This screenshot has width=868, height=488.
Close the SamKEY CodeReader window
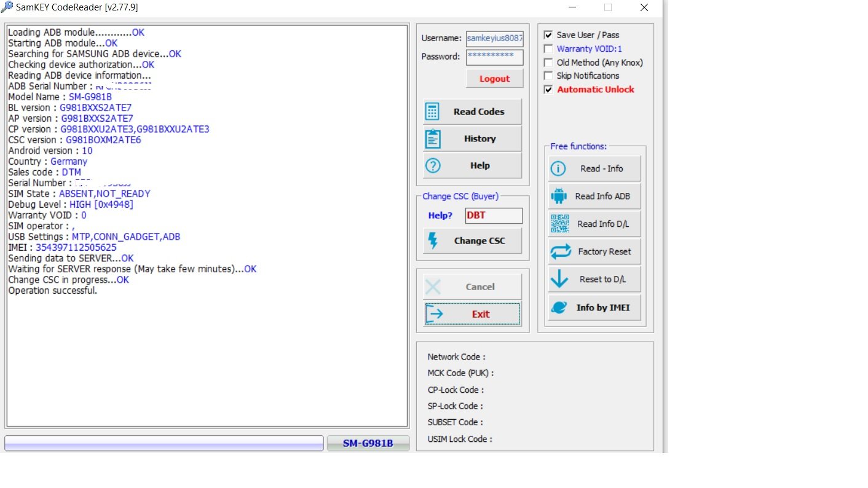pos(644,7)
